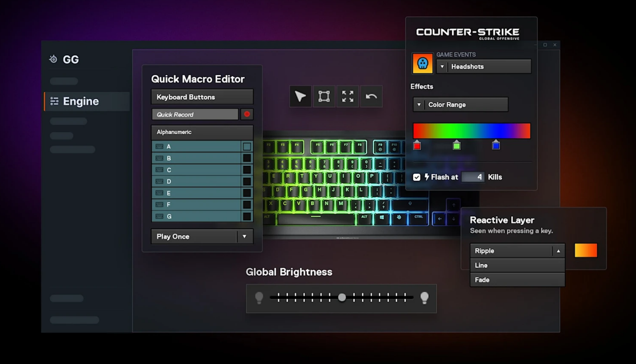The height and width of the screenshot is (364, 636).
Task: Toggle the checkbox for key B
Action: (x=247, y=158)
